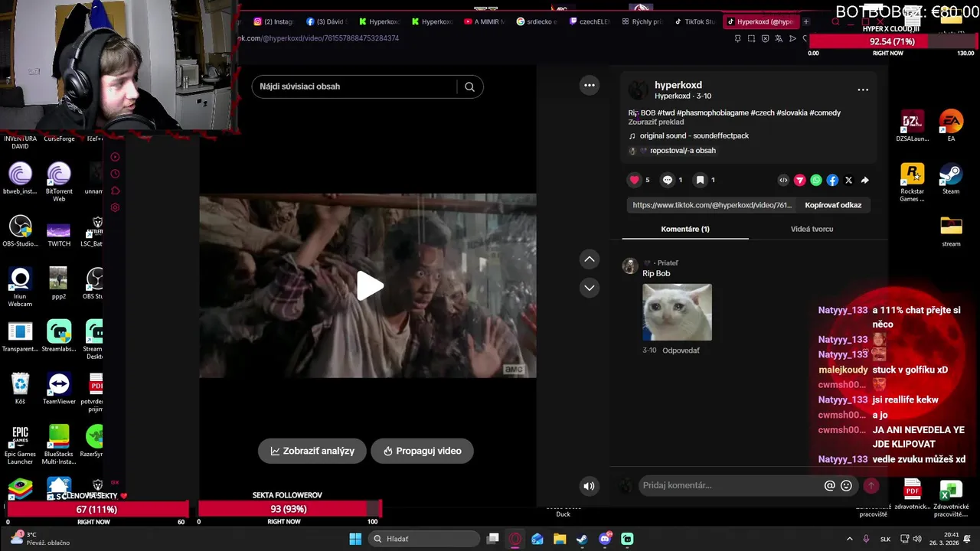This screenshot has height=551, width=980.
Task: Open TeamViewer desktop shortcut
Action: click(59, 389)
